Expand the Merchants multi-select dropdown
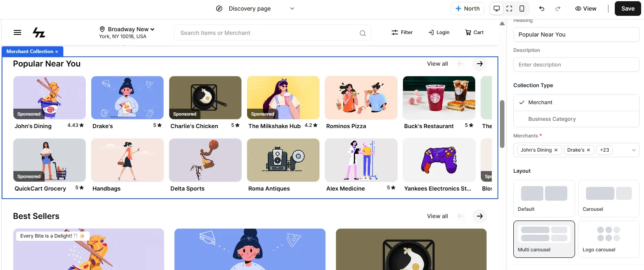This screenshot has height=270, width=644. tap(633, 150)
